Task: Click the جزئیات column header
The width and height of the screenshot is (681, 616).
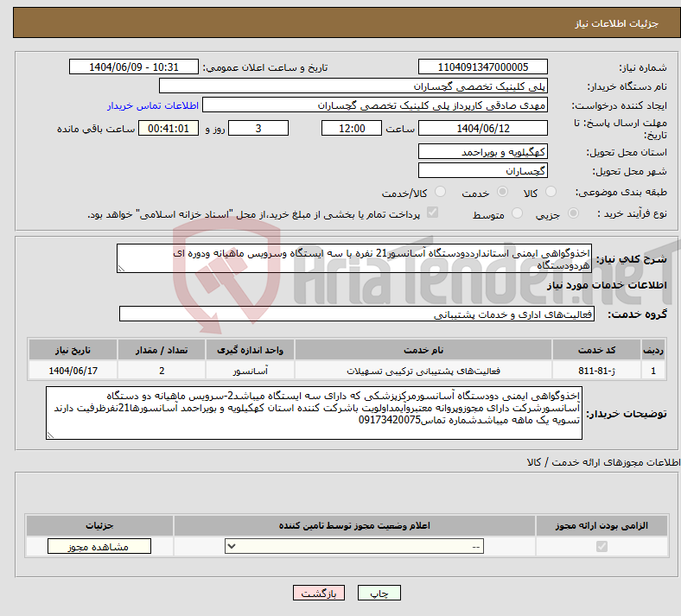Action: [99, 525]
